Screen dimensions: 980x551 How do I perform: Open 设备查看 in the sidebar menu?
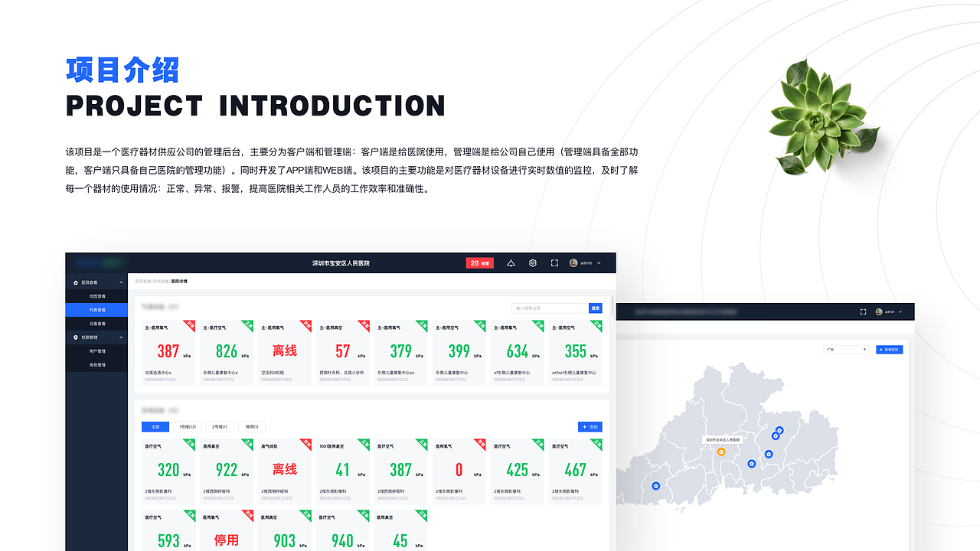coord(96,323)
